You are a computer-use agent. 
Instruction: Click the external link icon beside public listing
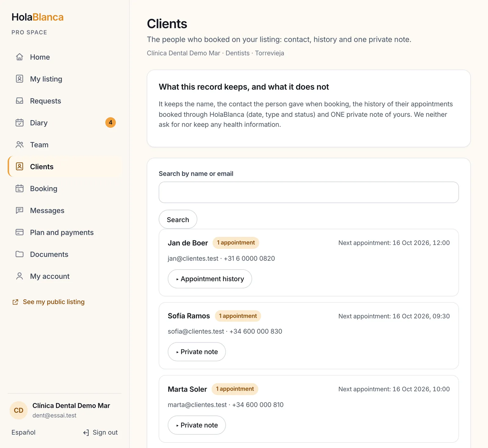[15, 302]
